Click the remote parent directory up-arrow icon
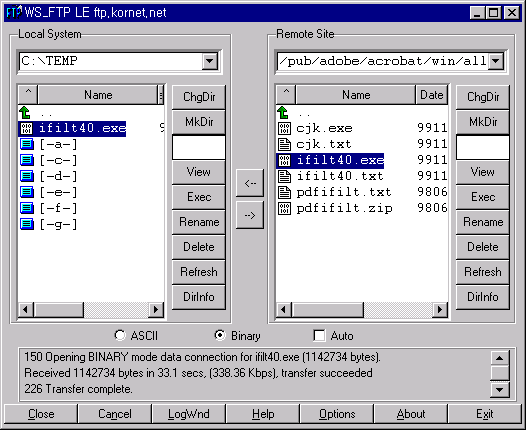The width and height of the screenshot is (526, 430). (x=283, y=112)
